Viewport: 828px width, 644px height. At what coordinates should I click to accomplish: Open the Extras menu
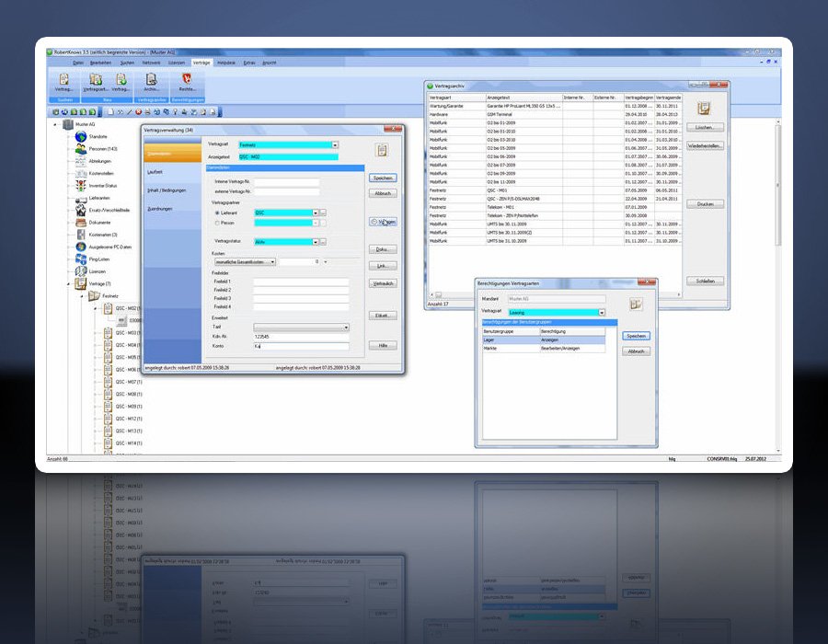(249, 63)
